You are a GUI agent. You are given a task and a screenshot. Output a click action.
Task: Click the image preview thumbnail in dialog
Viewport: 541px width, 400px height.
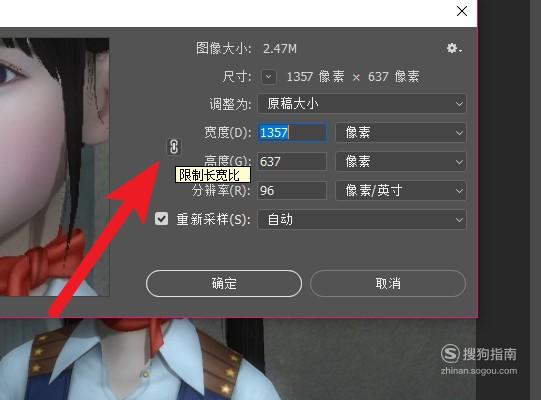[x=55, y=167]
